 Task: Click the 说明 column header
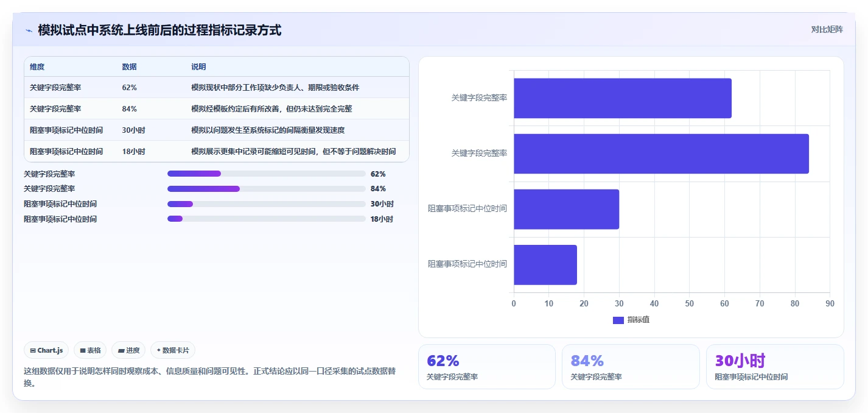pyautogui.click(x=198, y=67)
